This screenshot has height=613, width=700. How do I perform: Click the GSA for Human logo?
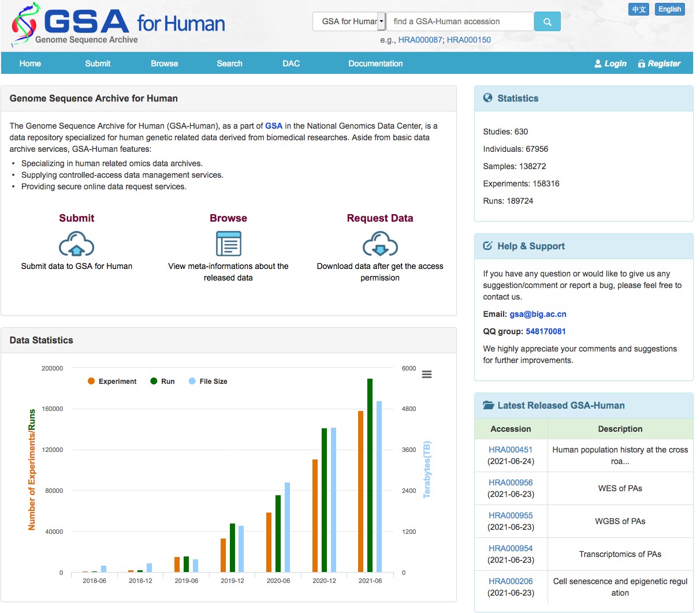[118, 25]
